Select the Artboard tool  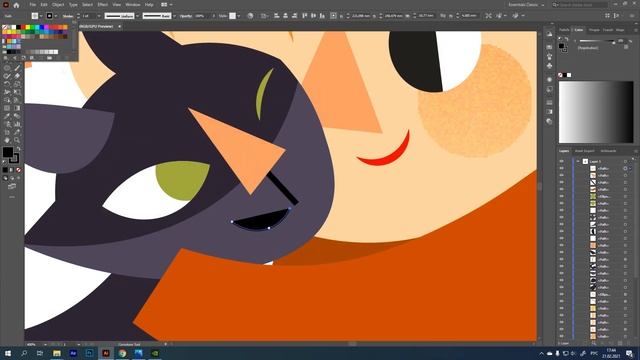pyautogui.click(x=7, y=132)
